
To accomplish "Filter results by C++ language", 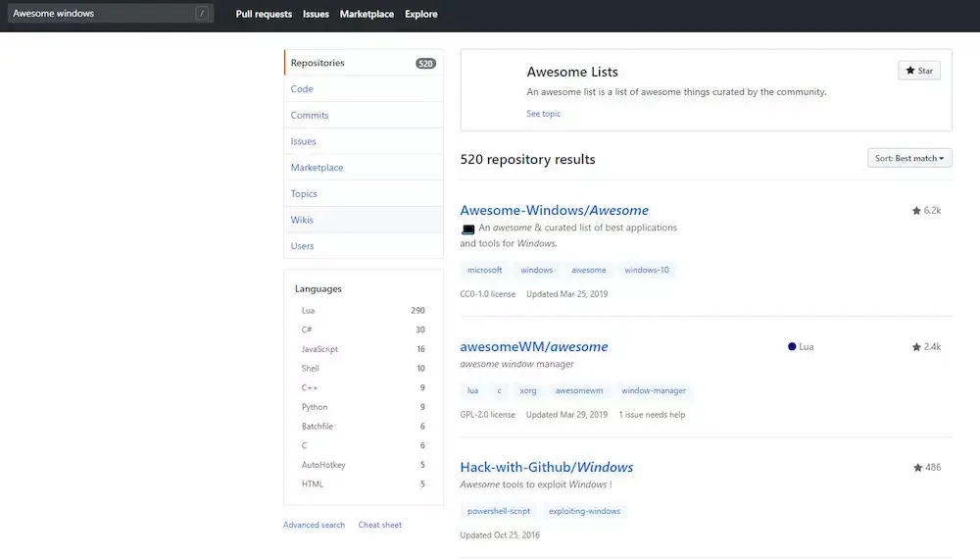I will 364,388.
